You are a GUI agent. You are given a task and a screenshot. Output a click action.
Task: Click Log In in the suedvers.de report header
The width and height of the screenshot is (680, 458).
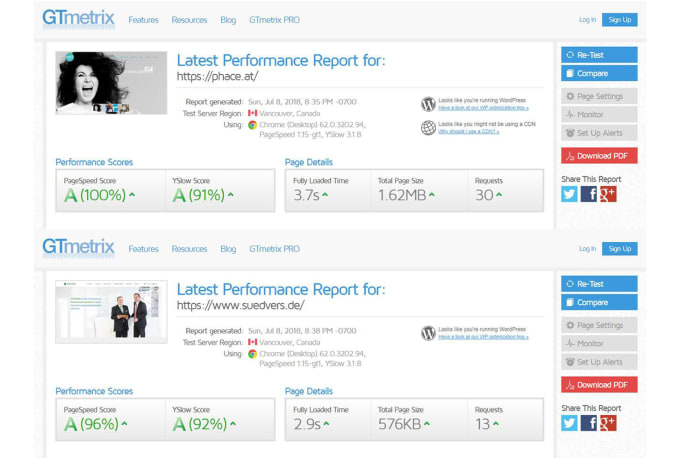[587, 249]
